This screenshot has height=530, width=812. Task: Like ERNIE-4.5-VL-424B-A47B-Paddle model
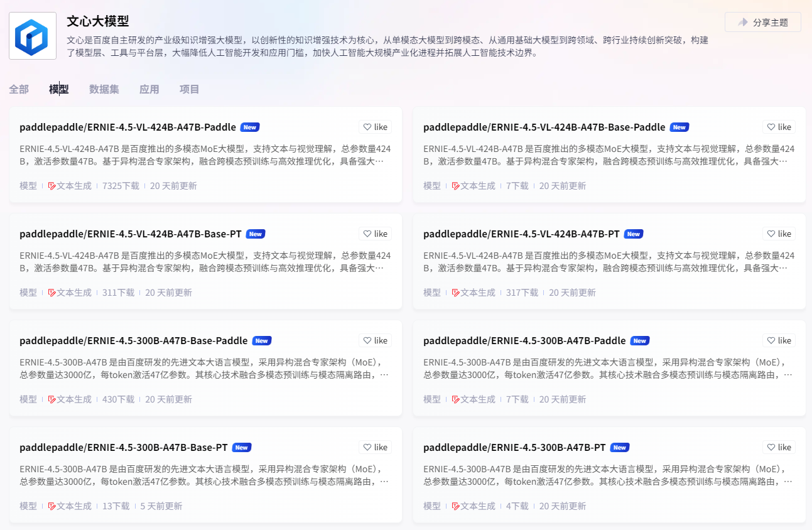tap(376, 127)
